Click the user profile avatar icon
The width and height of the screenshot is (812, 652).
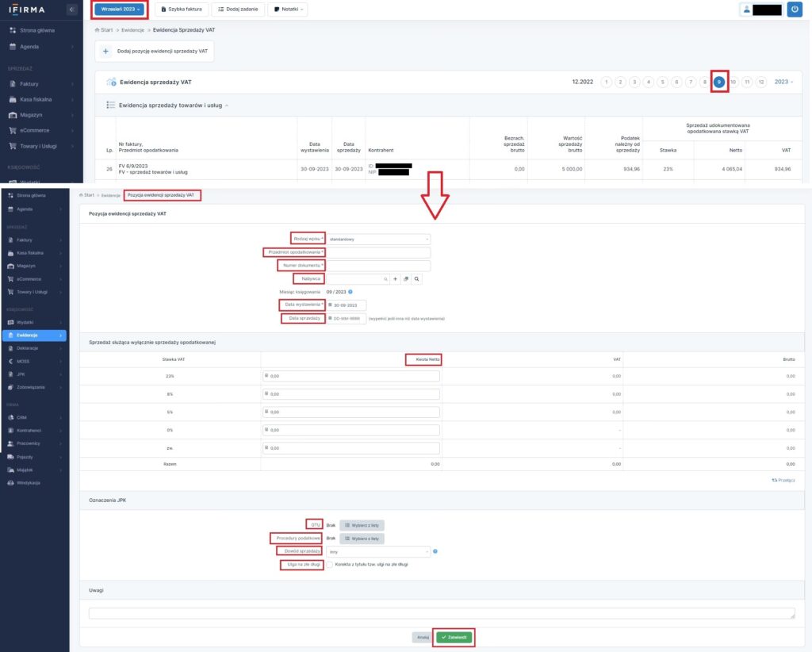[x=746, y=10]
